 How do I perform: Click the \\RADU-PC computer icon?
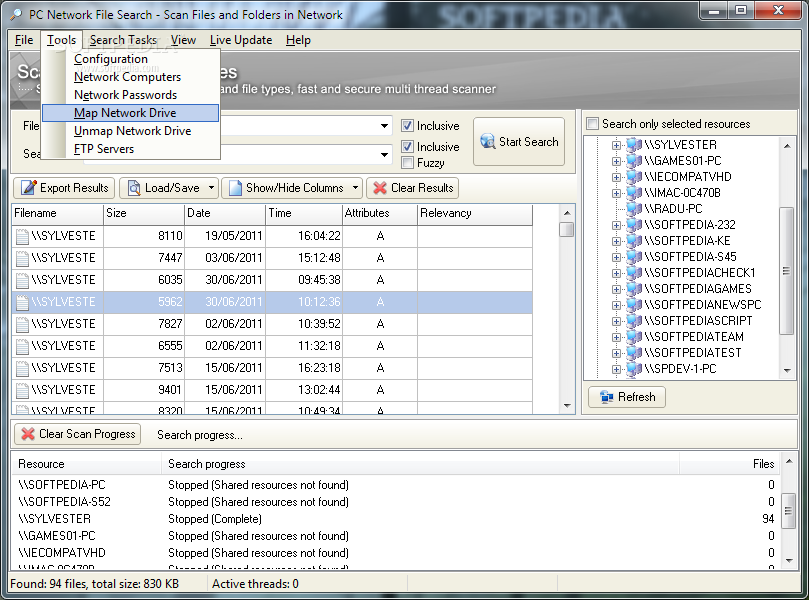point(634,209)
